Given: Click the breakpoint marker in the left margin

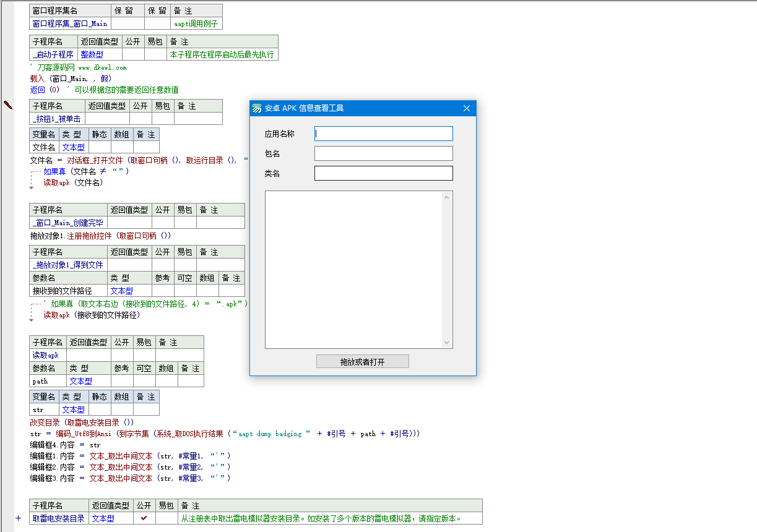Looking at the screenshot, I should [x=8, y=105].
